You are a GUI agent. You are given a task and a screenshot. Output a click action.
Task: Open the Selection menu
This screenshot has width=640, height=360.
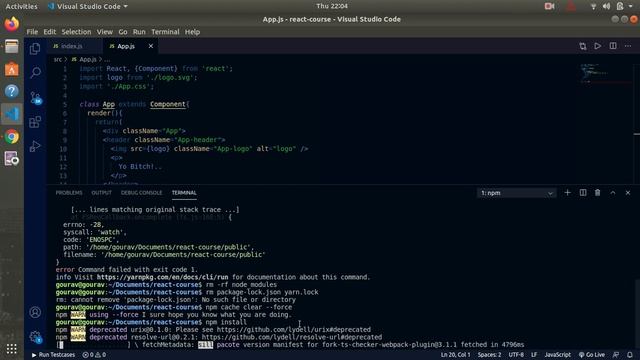(76, 32)
